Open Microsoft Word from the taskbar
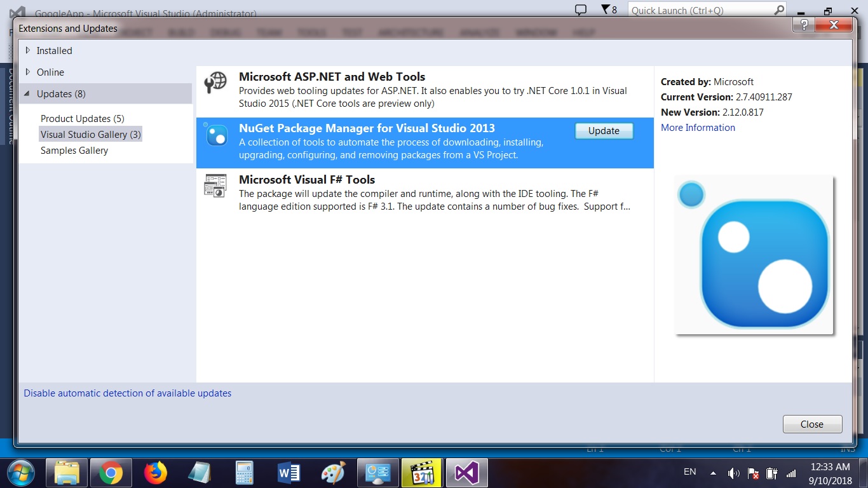The height and width of the screenshot is (488, 868). (288, 473)
